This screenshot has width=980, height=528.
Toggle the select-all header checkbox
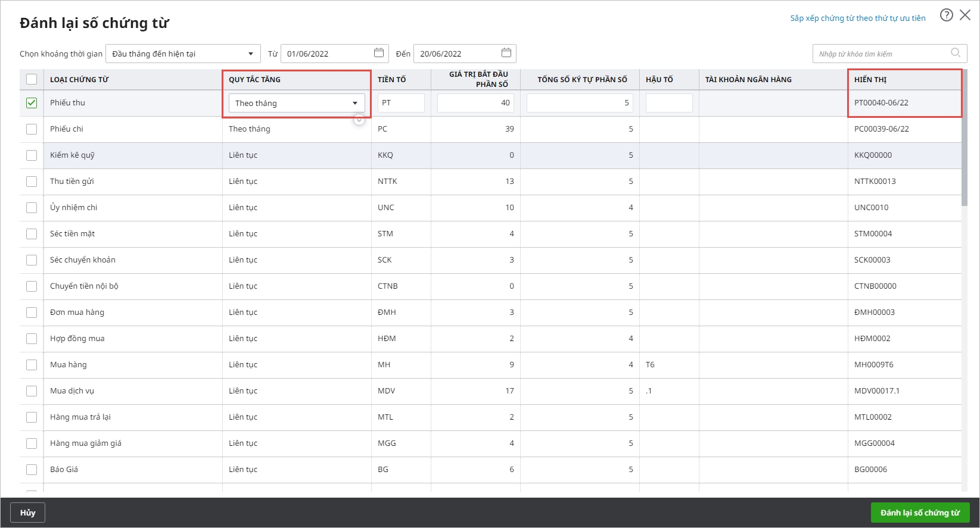click(x=32, y=79)
